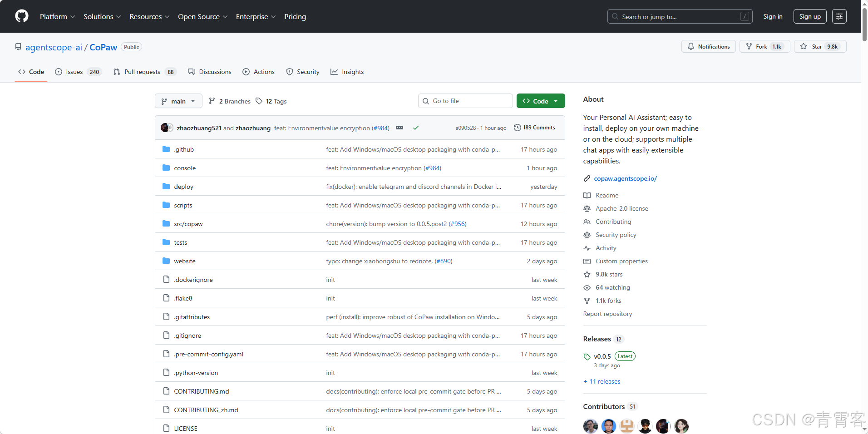Click the Sign up button

pos(810,16)
